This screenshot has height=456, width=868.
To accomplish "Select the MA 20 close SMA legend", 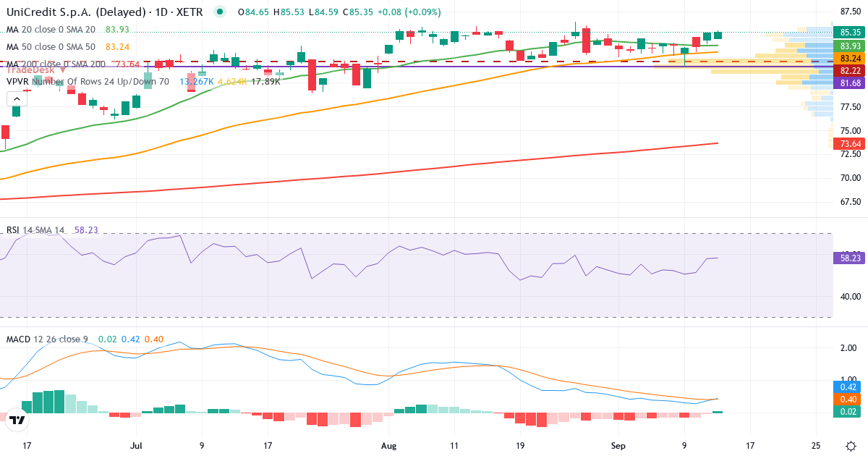I will point(51,29).
